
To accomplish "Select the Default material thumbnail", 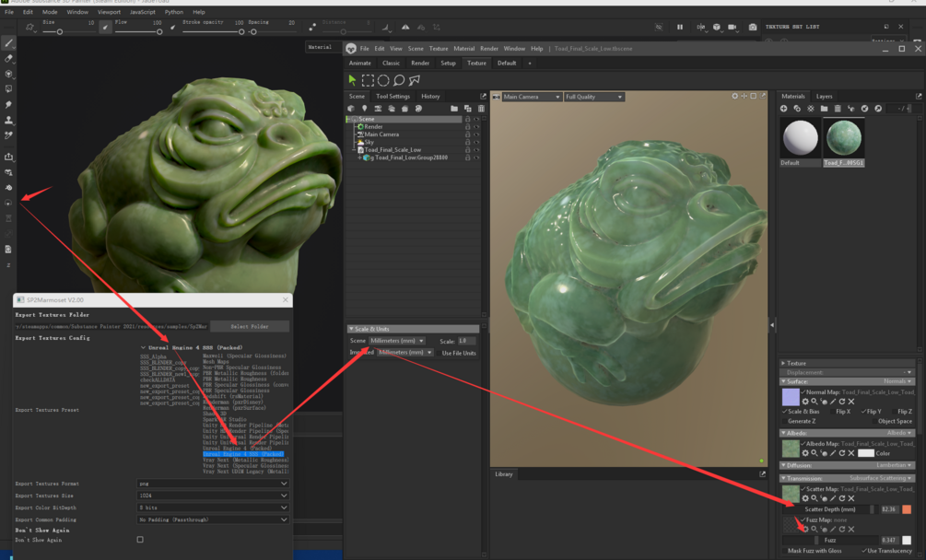I will [x=800, y=138].
